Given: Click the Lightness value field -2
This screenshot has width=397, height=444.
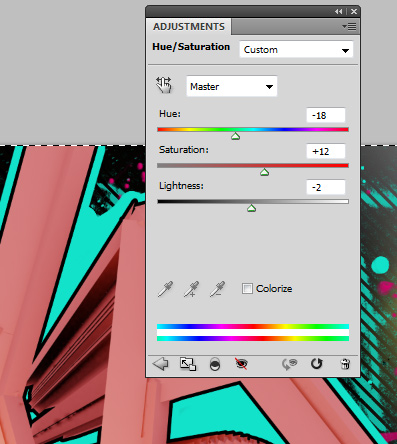Looking at the screenshot, I should 326,187.
